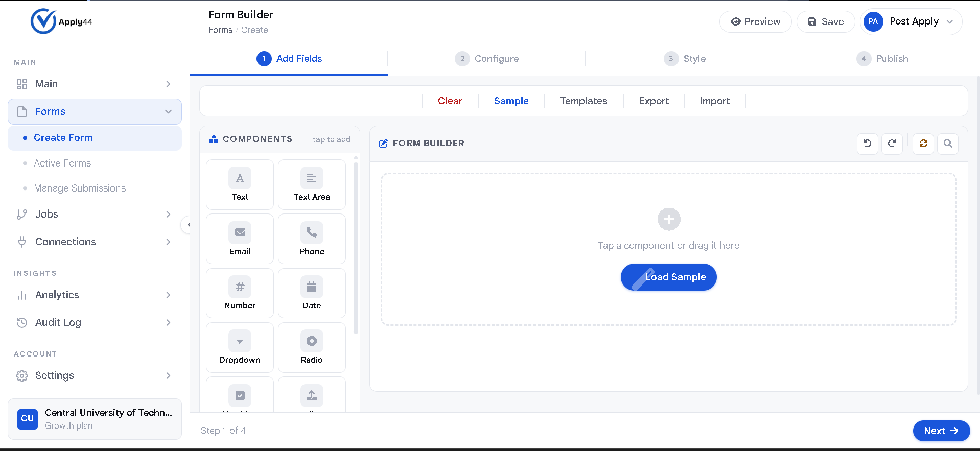980x451 pixels.
Task: Import a form
Action: tap(715, 101)
